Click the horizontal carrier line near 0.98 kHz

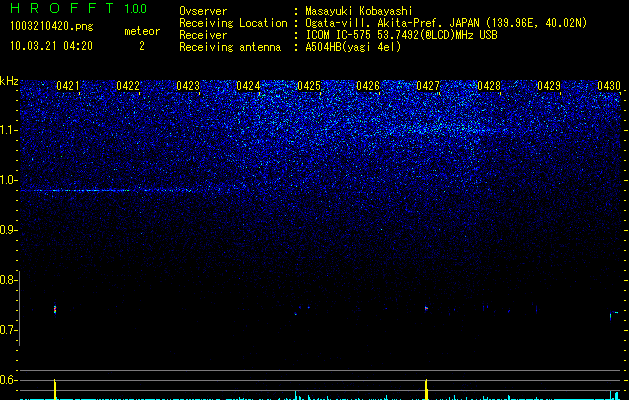[x=106, y=191]
